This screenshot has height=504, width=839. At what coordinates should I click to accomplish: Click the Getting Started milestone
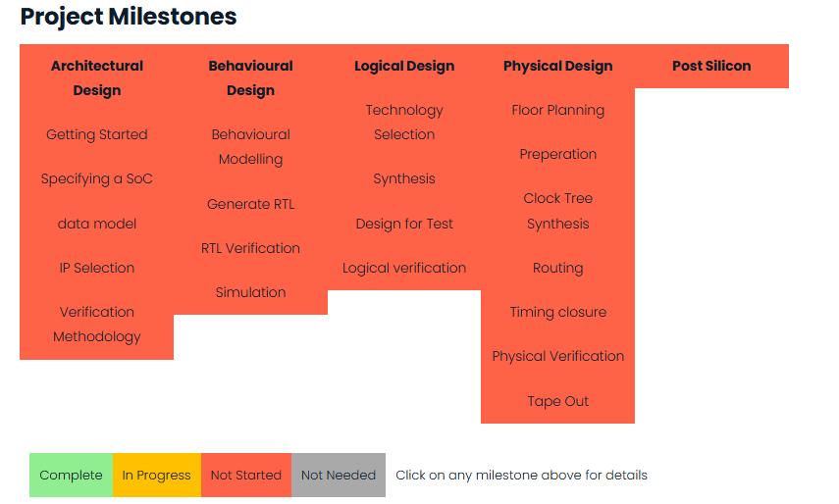[97, 134]
